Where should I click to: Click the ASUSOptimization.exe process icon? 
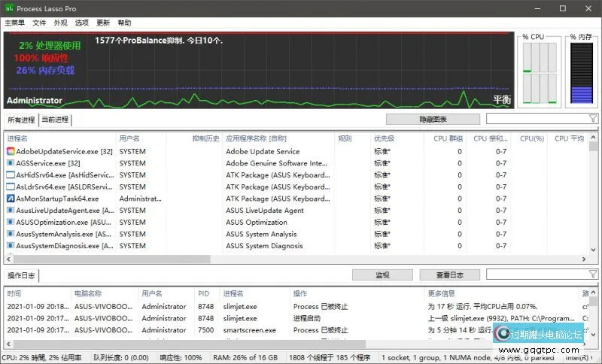11,222
